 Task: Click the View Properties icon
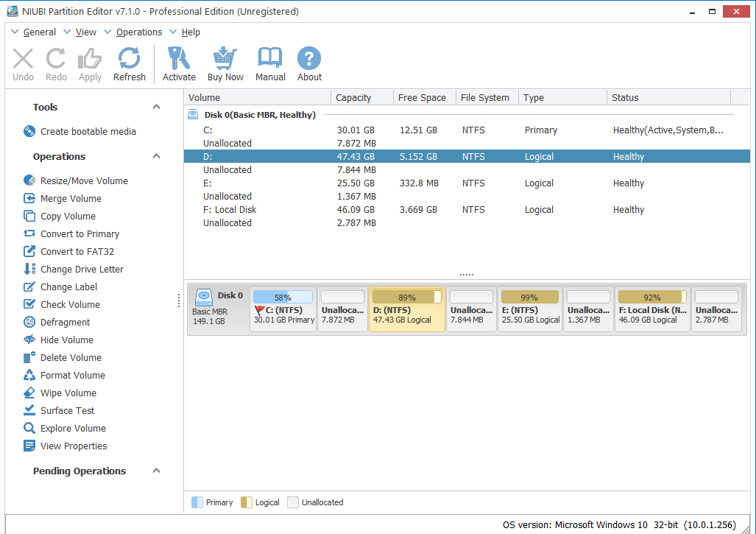29,446
